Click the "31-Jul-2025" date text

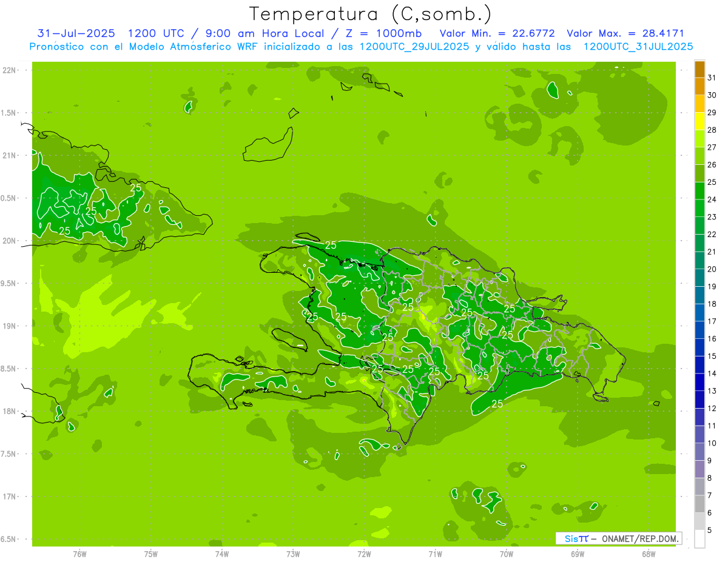point(76,33)
